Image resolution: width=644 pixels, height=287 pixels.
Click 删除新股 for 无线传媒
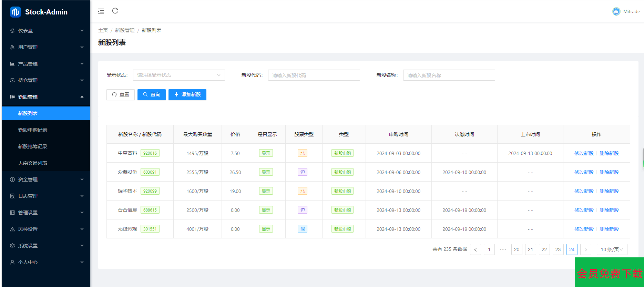[x=609, y=229]
